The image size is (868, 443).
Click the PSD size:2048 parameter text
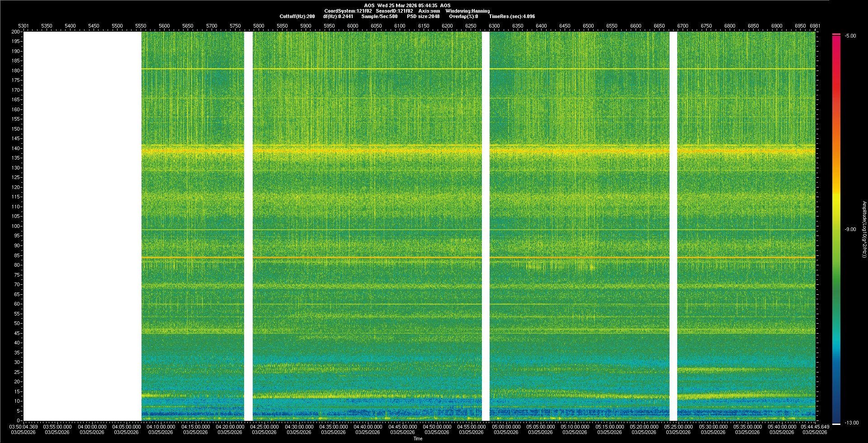[423, 16]
